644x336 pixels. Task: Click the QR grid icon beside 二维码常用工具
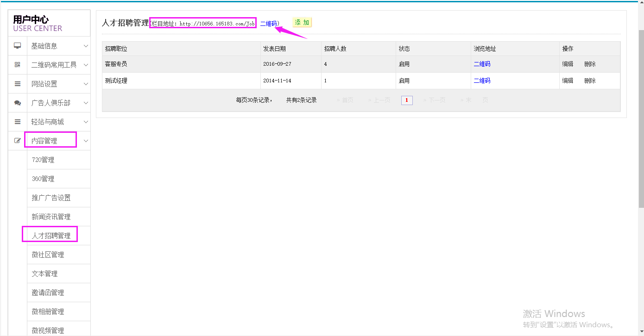tap(18, 65)
